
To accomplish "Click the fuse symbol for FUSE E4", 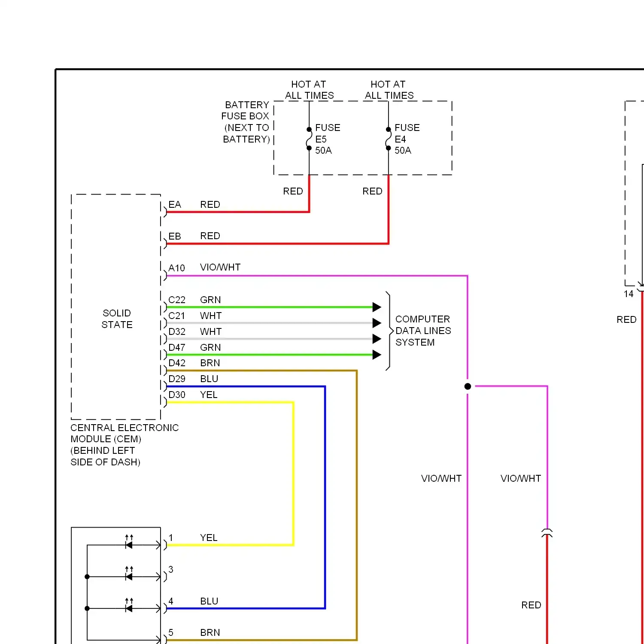I will pos(388,139).
